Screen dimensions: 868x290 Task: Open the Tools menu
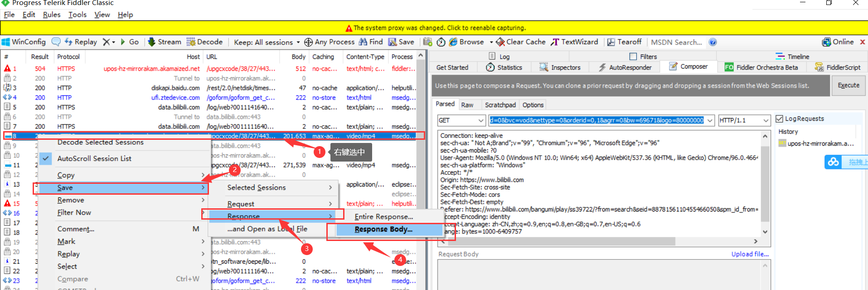[x=78, y=15]
